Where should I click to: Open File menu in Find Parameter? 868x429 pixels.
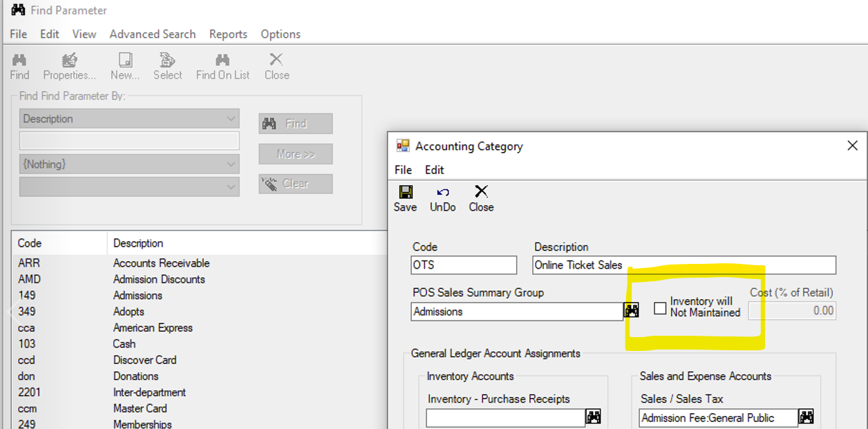[19, 34]
